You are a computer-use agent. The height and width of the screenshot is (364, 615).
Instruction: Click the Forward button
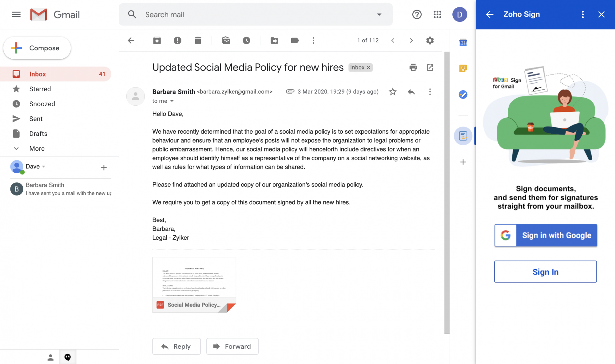click(x=232, y=346)
